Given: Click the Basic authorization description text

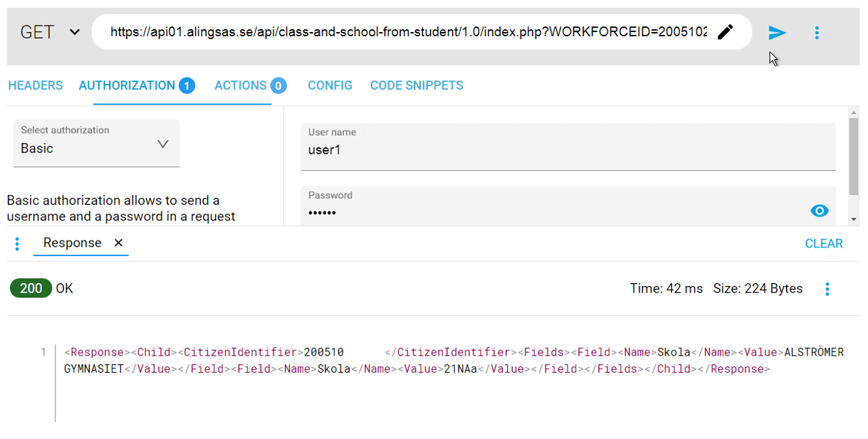Looking at the screenshot, I should pyautogui.click(x=121, y=208).
